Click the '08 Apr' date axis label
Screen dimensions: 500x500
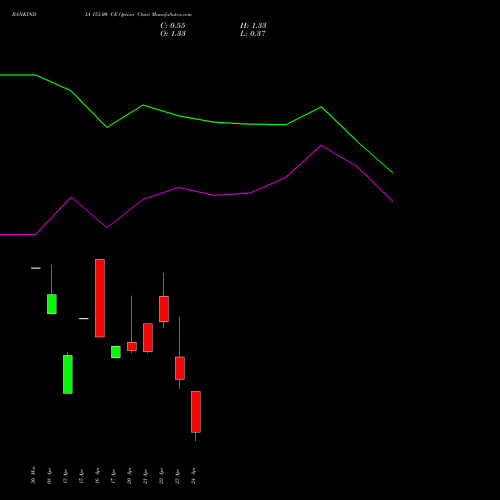49,476
